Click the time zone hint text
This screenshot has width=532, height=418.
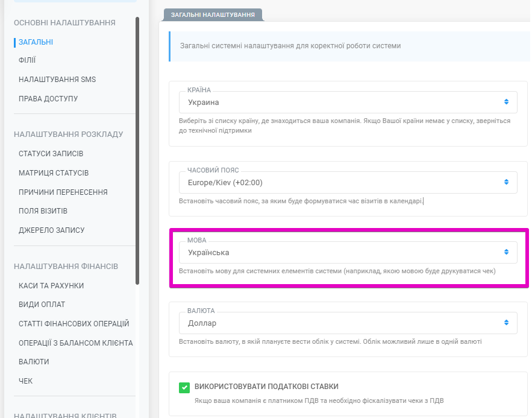301,201
